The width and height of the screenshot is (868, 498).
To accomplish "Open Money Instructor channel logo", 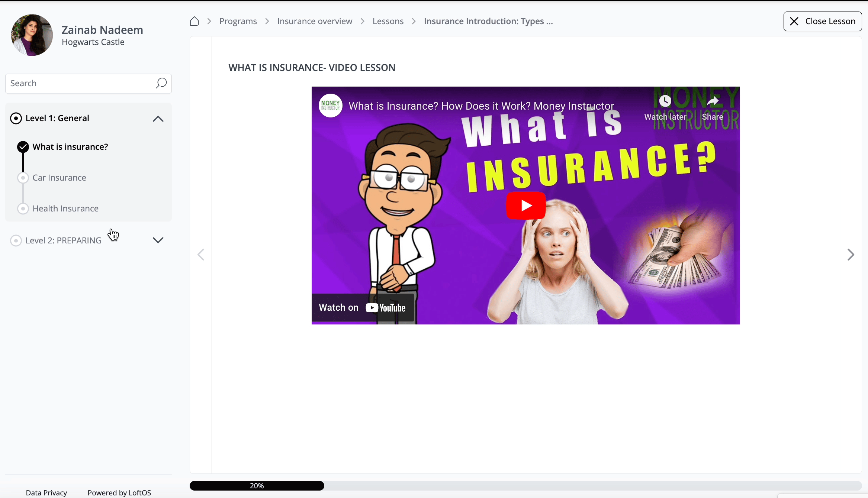I will [330, 106].
